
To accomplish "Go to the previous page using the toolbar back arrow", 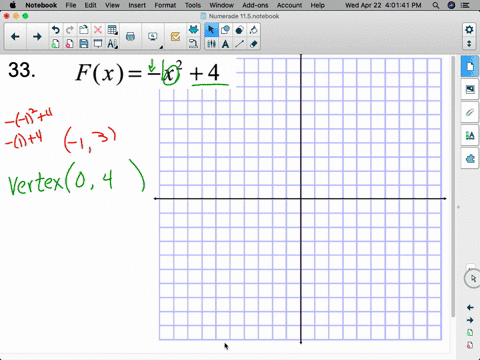I will pyautogui.click(x=15, y=37).
